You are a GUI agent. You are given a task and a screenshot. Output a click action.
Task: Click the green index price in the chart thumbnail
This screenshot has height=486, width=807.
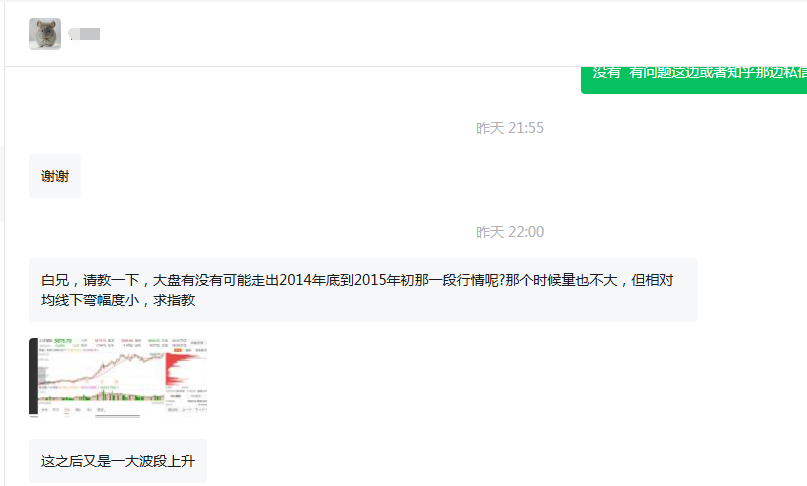[63, 341]
